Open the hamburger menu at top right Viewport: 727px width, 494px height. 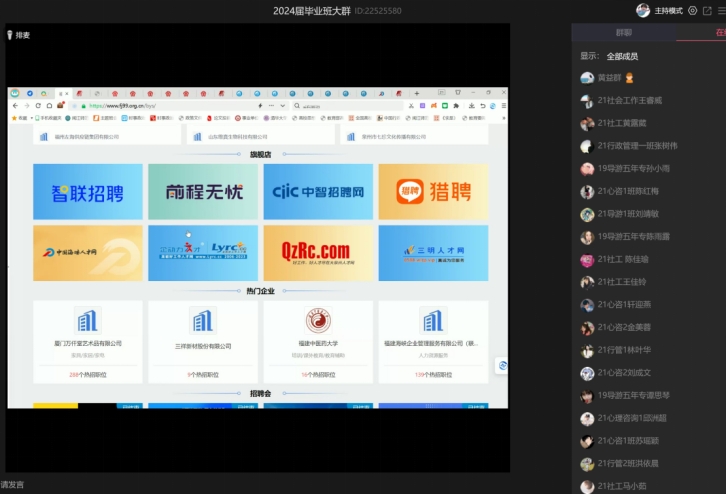[x=720, y=10]
